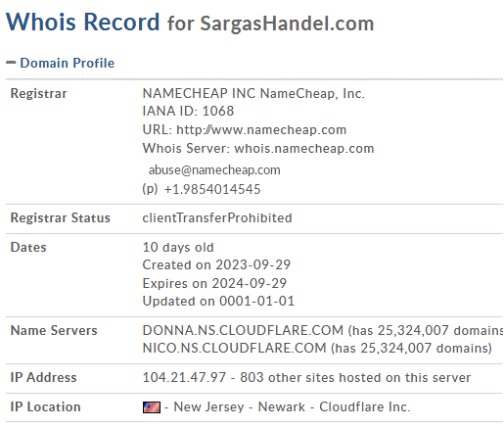Click the SargasHandel.com domain name in title
The width and height of the screenshot is (504, 428).
(x=287, y=24)
